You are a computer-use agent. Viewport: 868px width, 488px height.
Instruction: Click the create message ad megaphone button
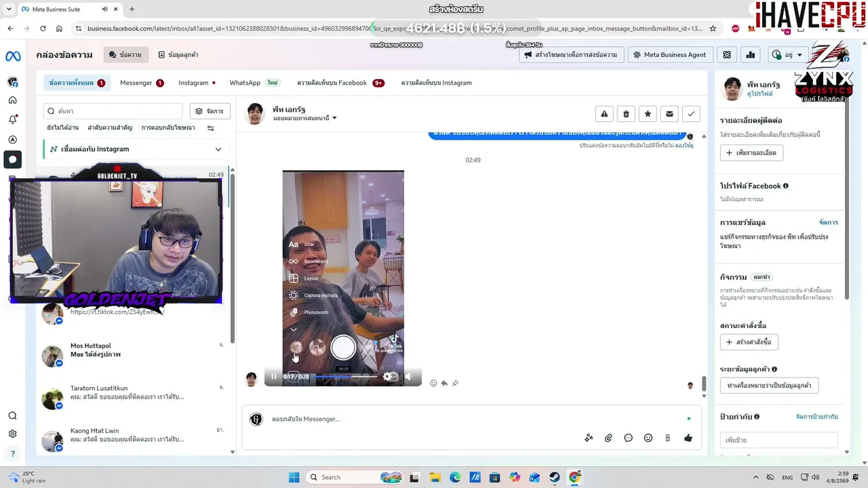[x=570, y=55]
